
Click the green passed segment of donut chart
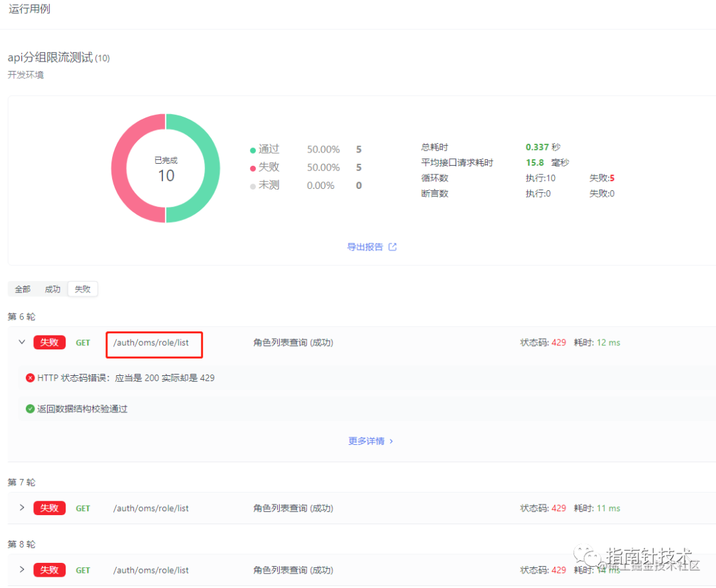[x=212, y=168]
